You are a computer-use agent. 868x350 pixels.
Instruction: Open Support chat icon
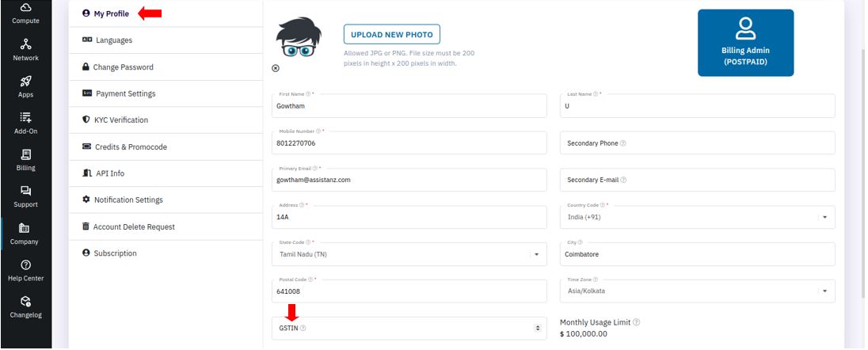pyautogui.click(x=25, y=191)
